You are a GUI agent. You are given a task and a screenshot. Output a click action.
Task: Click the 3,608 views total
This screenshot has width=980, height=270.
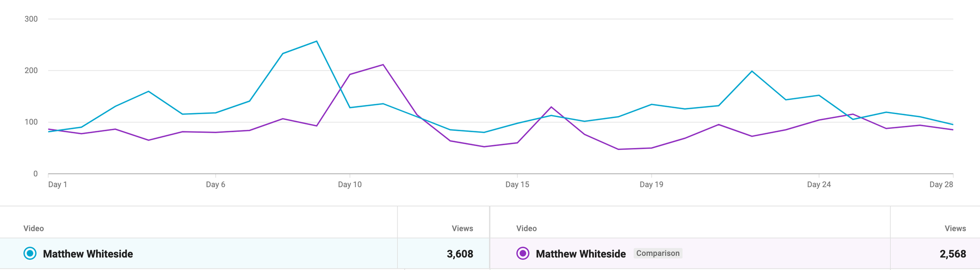coord(460,254)
